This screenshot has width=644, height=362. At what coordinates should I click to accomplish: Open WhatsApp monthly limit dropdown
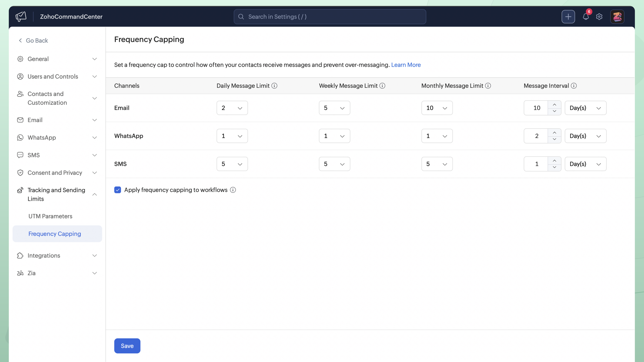pyautogui.click(x=437, y=136)
